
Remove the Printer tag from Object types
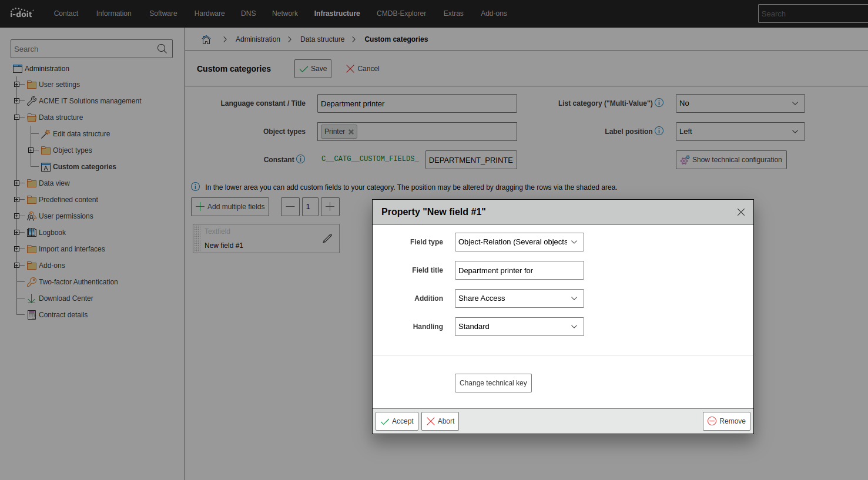tap(351, 132)
